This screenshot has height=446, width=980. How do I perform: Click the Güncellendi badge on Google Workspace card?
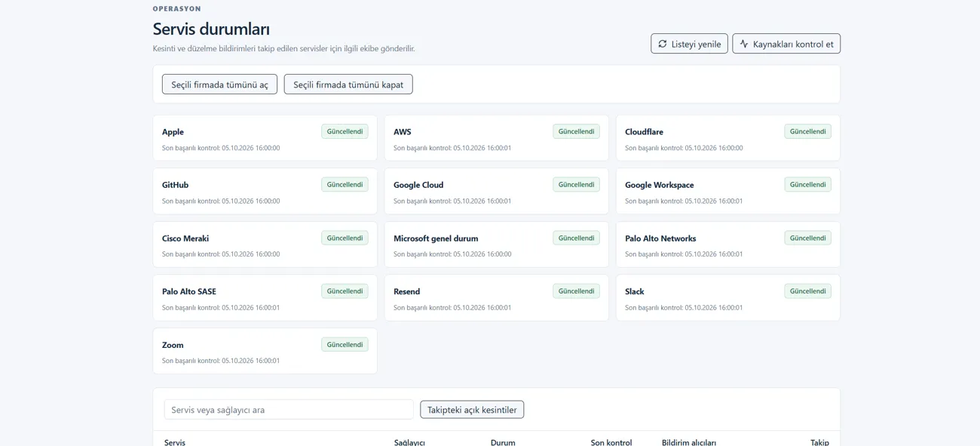point(807,184)
